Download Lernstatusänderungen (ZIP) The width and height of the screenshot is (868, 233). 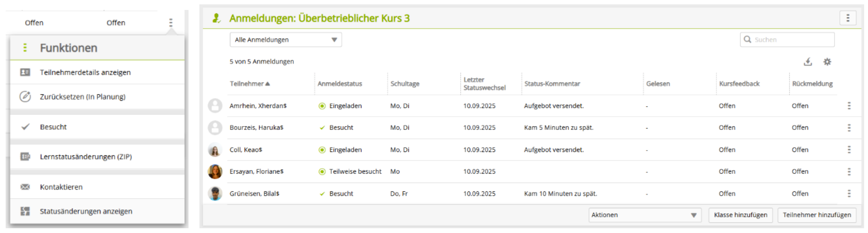coord(86,157)
